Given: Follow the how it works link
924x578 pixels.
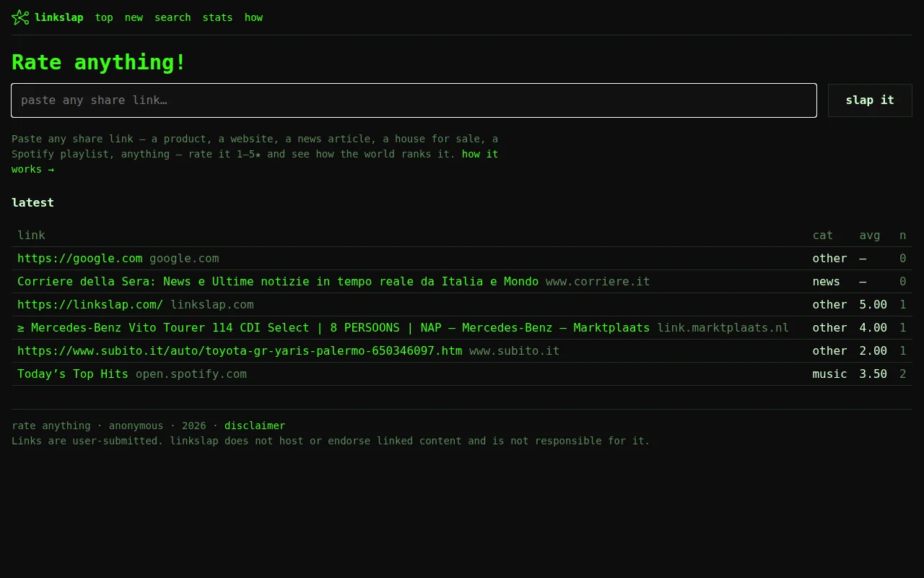Looking at the screenshot, I should pyautogui.click(x=480, y=154).
